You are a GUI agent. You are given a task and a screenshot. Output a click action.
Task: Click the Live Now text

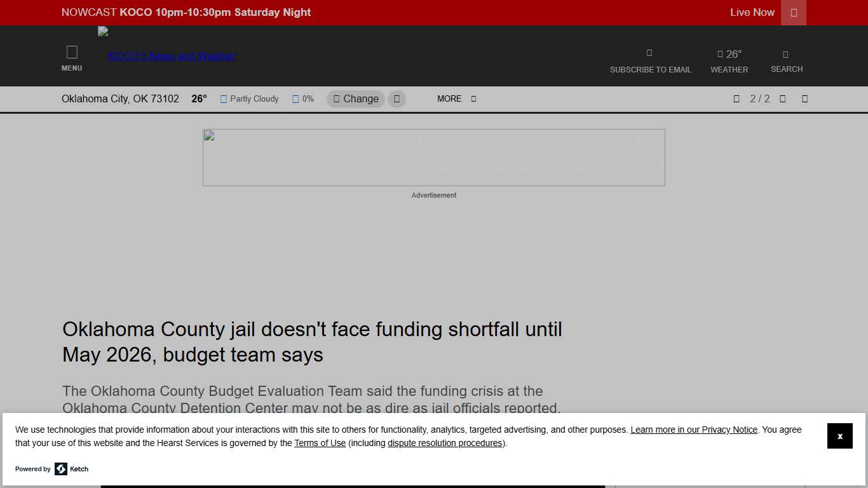click(752, 13)
